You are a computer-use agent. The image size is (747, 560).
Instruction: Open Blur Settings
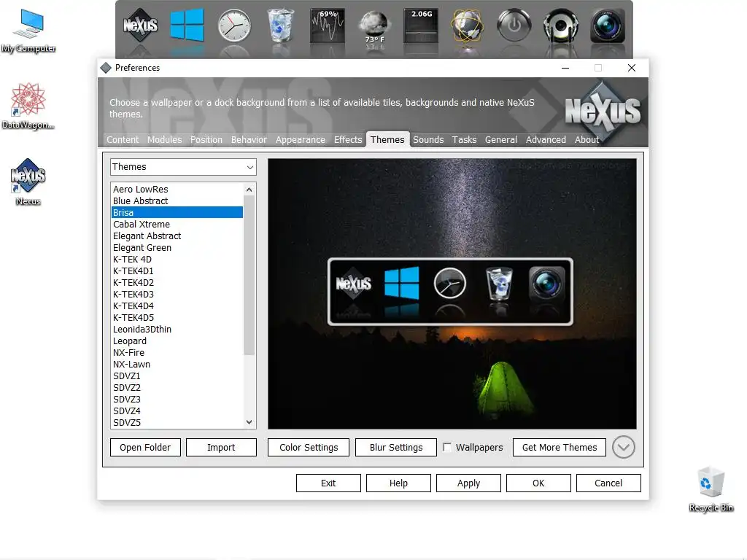396,447
